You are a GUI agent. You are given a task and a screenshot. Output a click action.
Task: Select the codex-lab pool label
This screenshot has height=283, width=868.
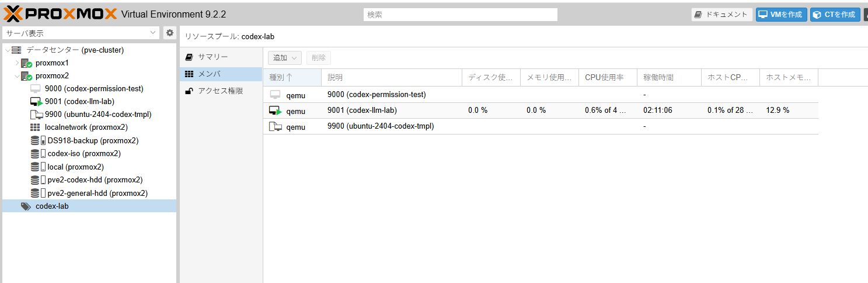pyautogui.click(x=52, y=206)
